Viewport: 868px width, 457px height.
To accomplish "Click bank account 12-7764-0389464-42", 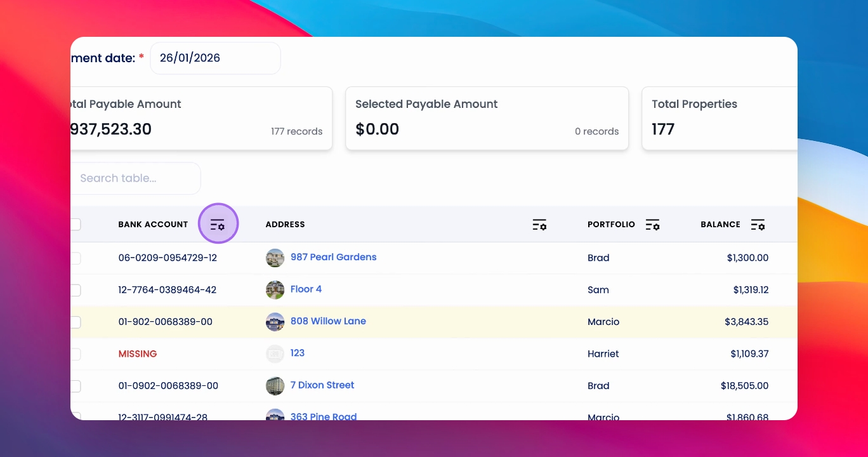I will 168,290.
